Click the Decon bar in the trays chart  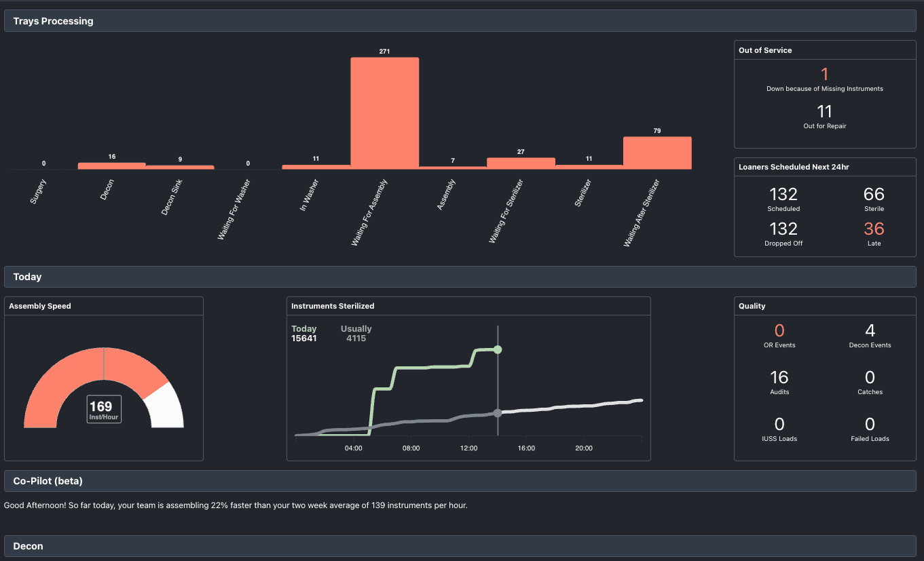(112, 166)
